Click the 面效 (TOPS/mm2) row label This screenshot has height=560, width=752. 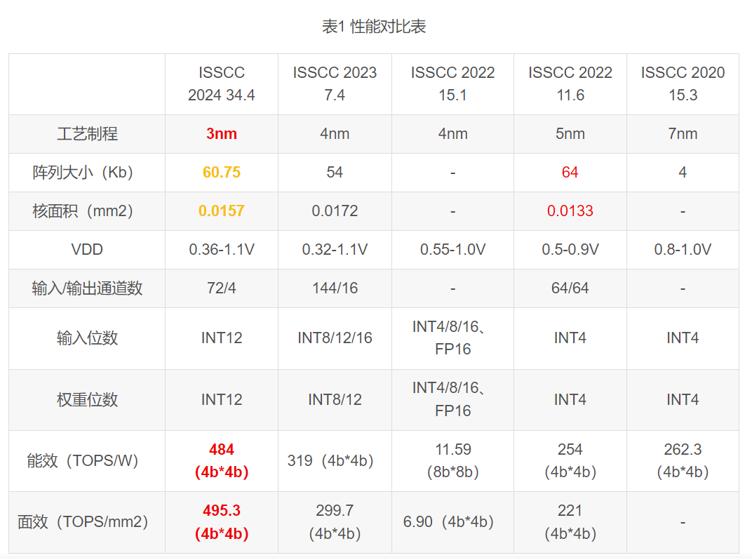pos(83,522)
